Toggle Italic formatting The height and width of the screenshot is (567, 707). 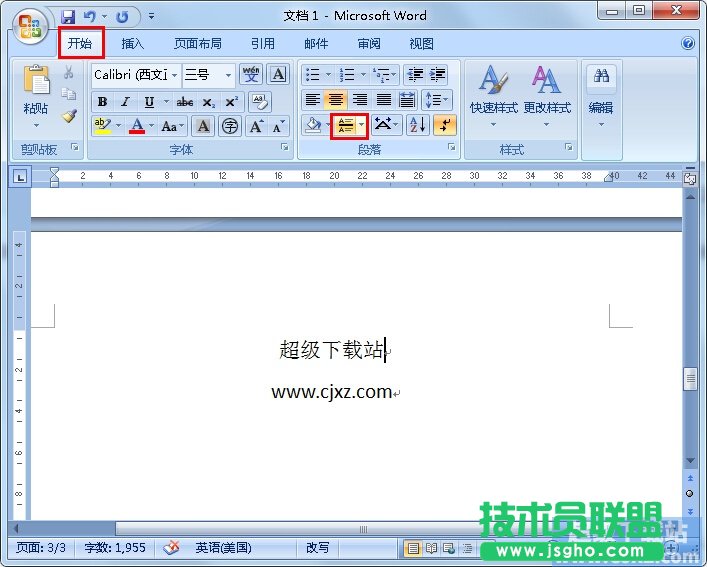(x=125, y=101)
